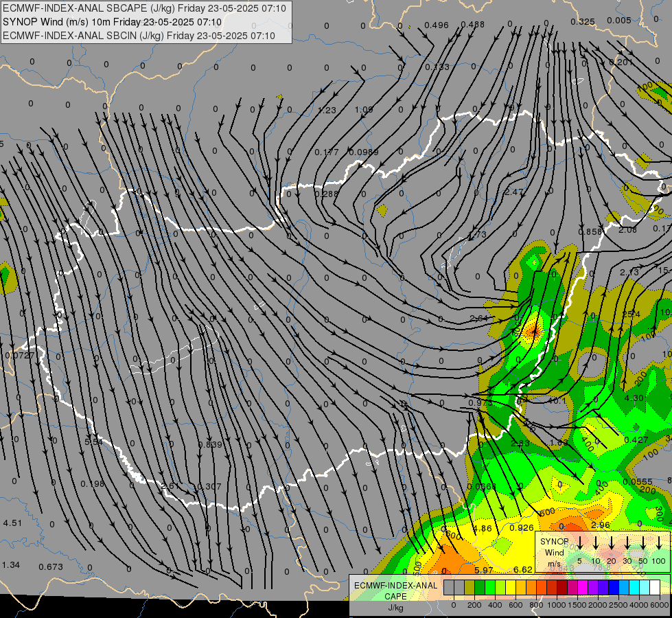Click the '5.54' value on the map
Image resolution: width=672 pixels, height=618 pixels.
tap(93, 442)
